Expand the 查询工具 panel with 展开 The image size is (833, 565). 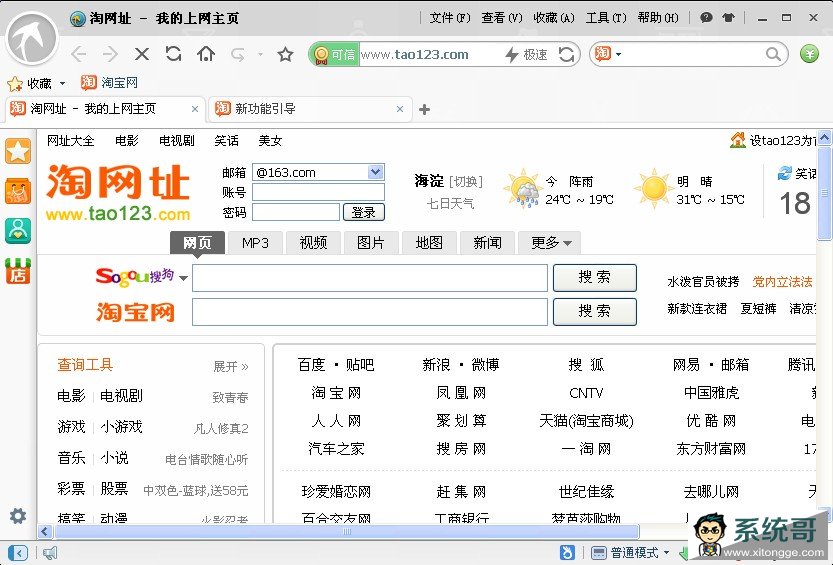click(x=230, y=366)
